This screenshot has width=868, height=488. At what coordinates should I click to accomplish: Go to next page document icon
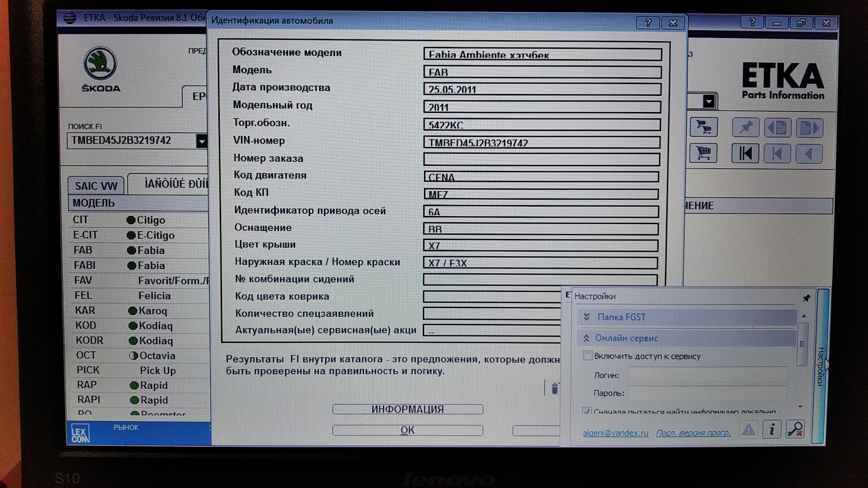pos(809,128)
